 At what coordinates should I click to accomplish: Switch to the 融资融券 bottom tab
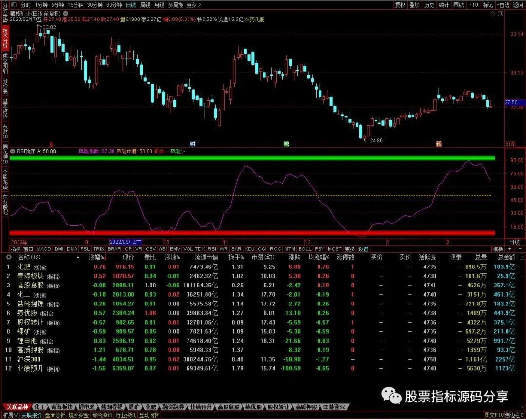[x=173, y=407]
